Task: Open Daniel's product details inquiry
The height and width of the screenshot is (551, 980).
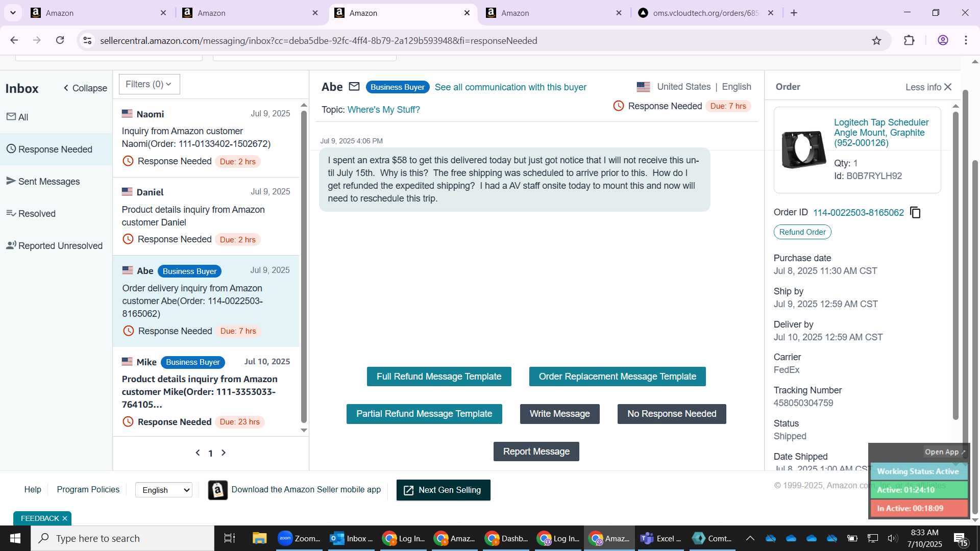Action: tap(206, 216)
